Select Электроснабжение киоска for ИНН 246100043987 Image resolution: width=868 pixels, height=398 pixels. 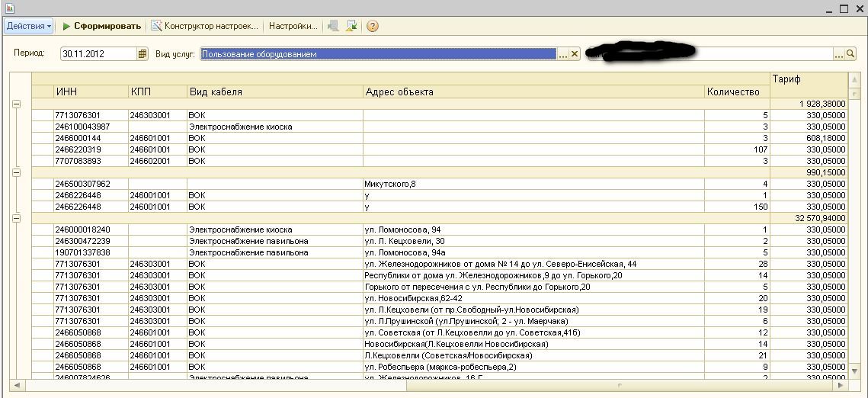point(275,127)
